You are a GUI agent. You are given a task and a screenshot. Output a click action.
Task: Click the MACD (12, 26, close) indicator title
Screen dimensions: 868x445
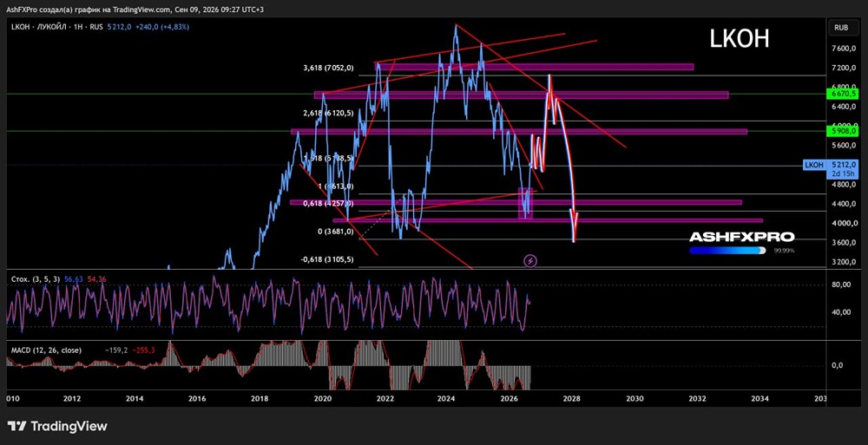click(46, 350)
